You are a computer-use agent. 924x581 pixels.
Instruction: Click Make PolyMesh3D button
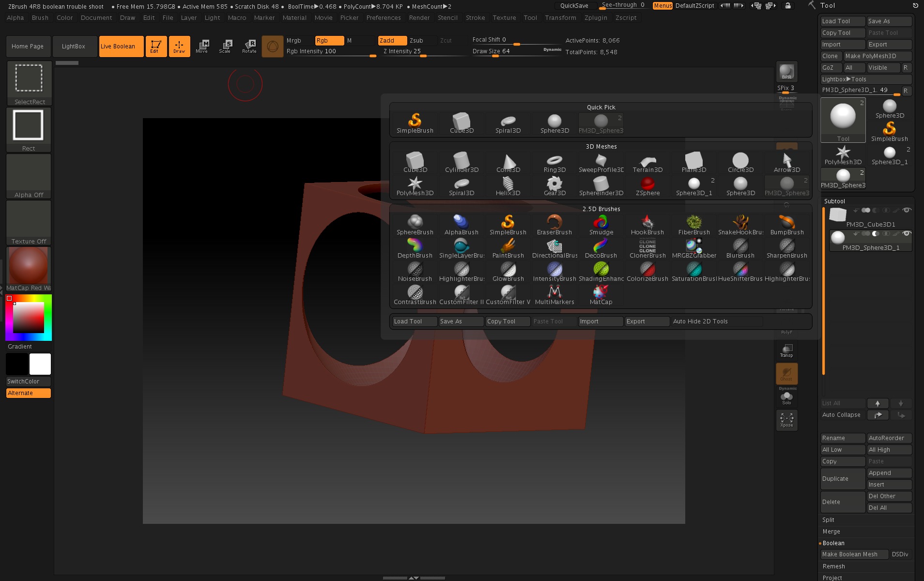coord(878,56)
